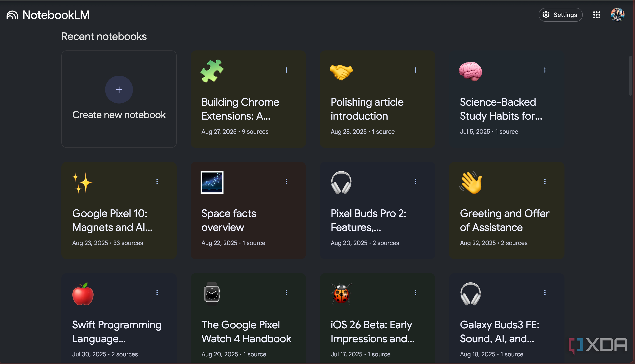This screenshot has height=364, width=635.
Task: Click the NotebookLM wordmark text
Action: tap(56, 15)
